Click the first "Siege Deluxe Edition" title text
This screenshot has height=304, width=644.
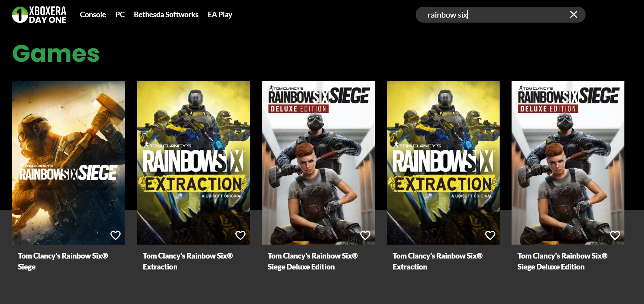pyautogui.click(x=312, y=261)
